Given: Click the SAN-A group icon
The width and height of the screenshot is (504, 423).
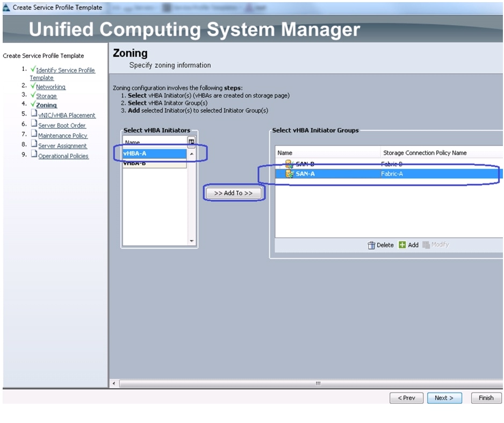Looking at the screenshot, I should tap(290, 174).
